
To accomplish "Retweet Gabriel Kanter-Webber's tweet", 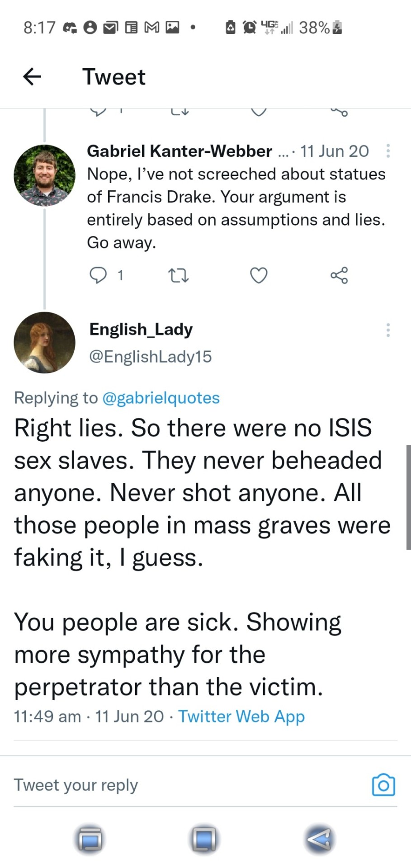I will tap(178, 275).
